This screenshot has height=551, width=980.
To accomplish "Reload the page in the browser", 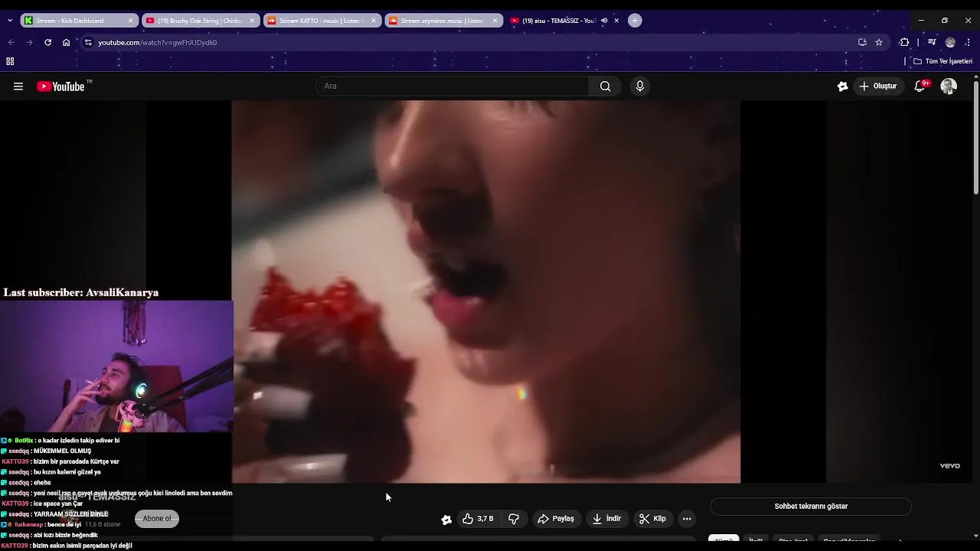I will click(47, 42).
